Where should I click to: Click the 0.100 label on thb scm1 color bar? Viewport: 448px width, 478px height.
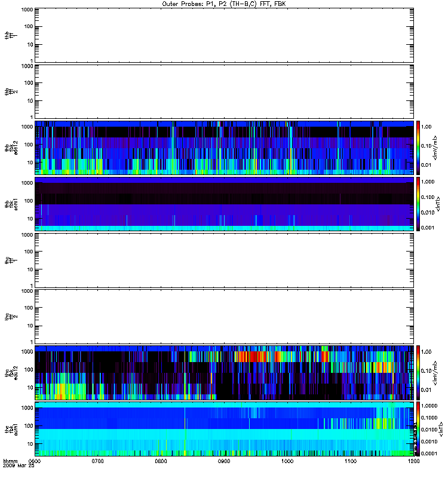[428, 197]
